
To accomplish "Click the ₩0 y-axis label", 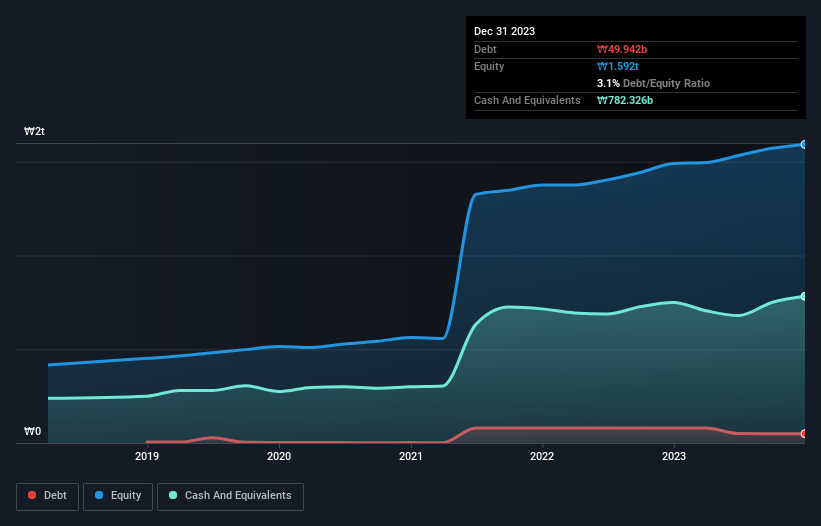I will pyautogui.click(x=32, y=431).
